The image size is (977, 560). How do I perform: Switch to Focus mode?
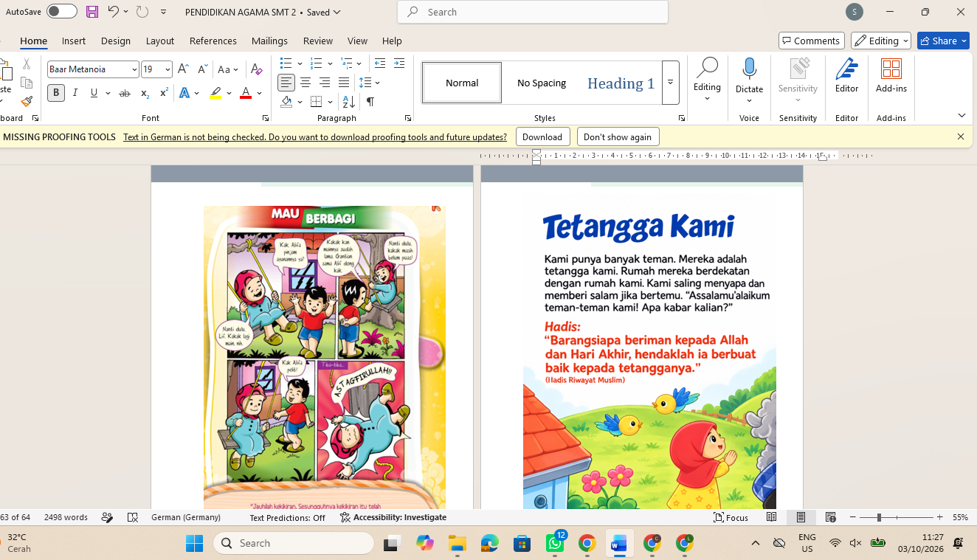tap(731, 517)
